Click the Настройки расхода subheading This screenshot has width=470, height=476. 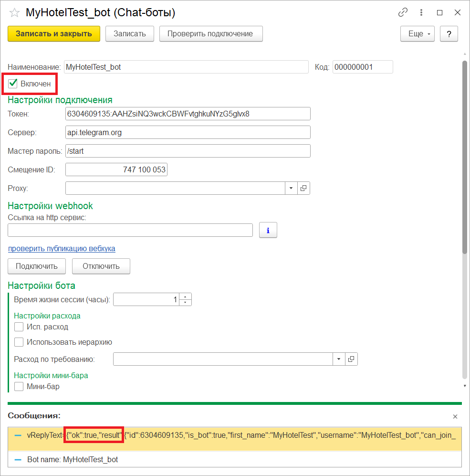point(47,316)
